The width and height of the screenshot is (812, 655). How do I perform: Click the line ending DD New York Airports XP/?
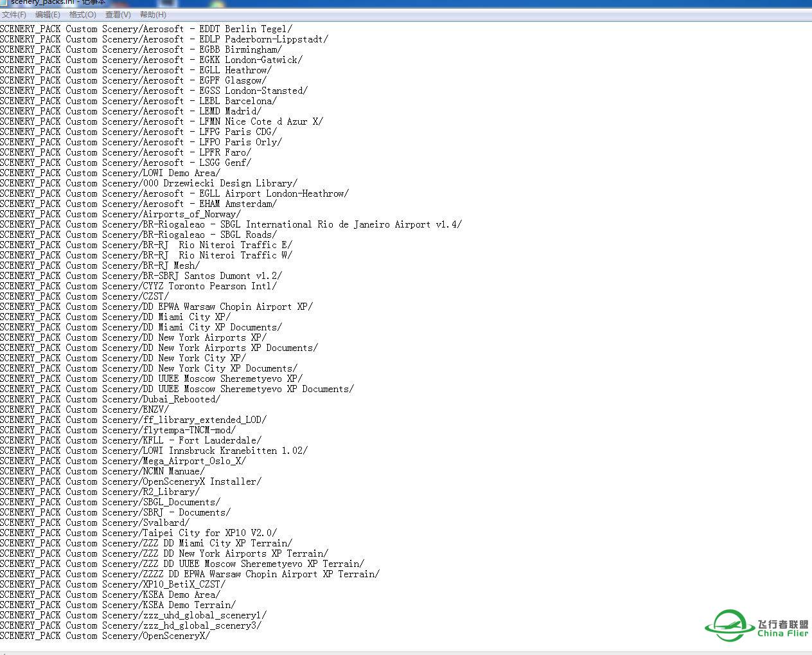click(x=133, y=337)
